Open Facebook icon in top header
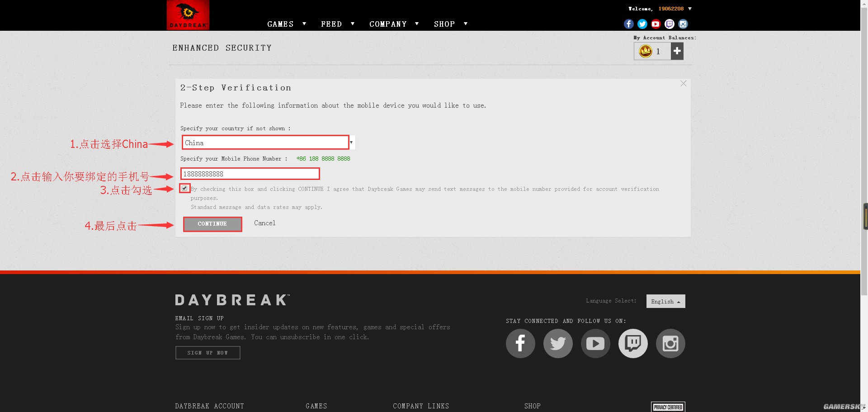Image resolution: width=868 pixels, height=412 pixels. 628,24
